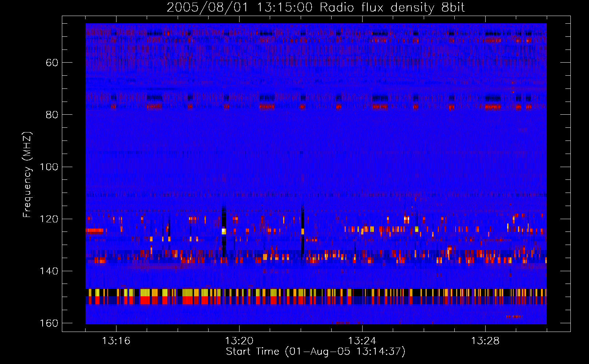Click the 13:28 time tick label
The image size is (589, 364).
485,341
